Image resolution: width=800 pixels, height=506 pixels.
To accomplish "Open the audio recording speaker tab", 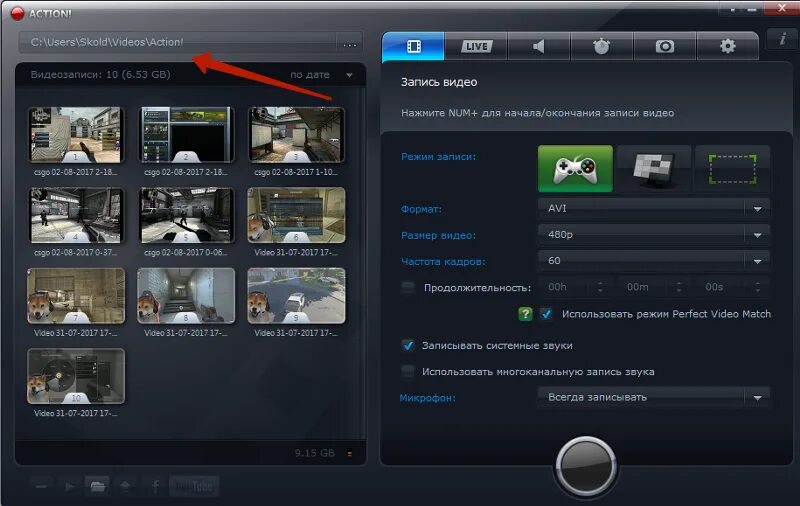I will [539, 46].
